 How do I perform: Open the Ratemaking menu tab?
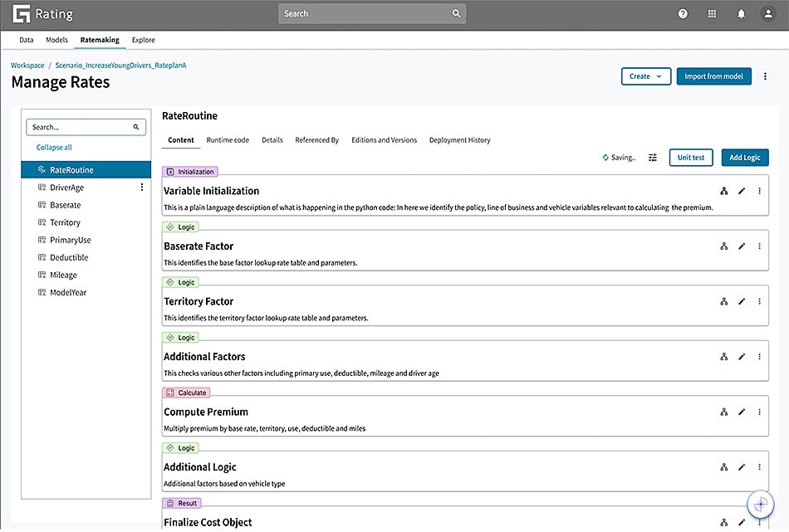click(99, 39)
